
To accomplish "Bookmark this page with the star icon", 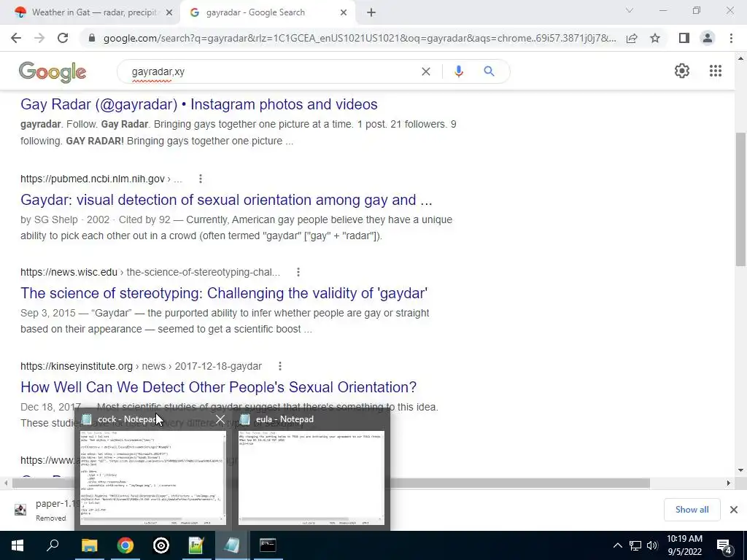I will point(655,38).
